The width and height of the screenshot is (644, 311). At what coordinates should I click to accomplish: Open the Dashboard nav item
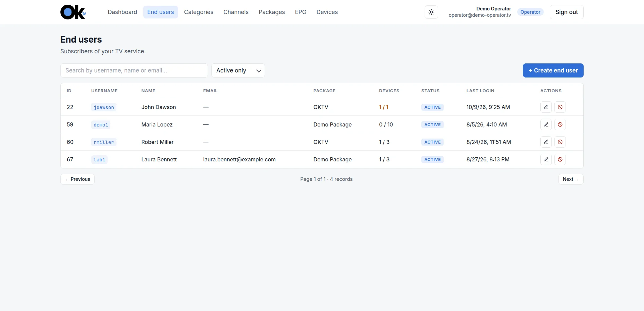(x=122, y=12)
